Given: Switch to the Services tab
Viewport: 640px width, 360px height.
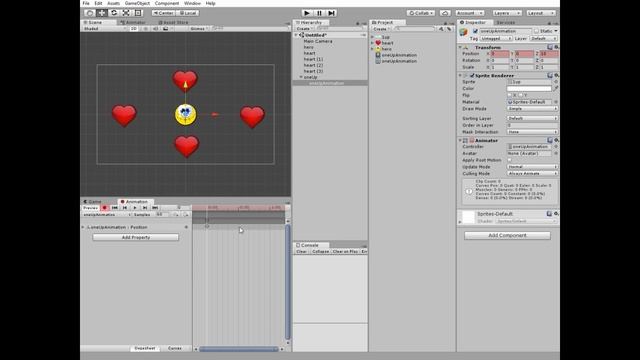Looking at the screenshot, I should 506,22.
